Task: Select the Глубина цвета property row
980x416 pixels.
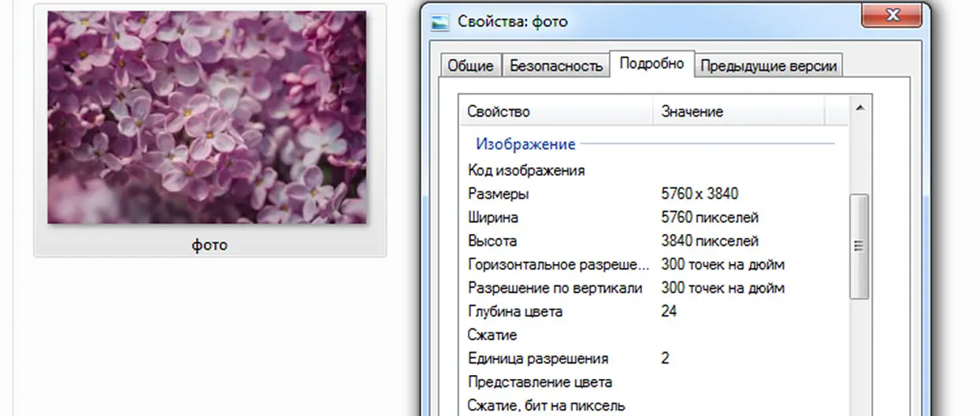Action: tap(515, 312)
